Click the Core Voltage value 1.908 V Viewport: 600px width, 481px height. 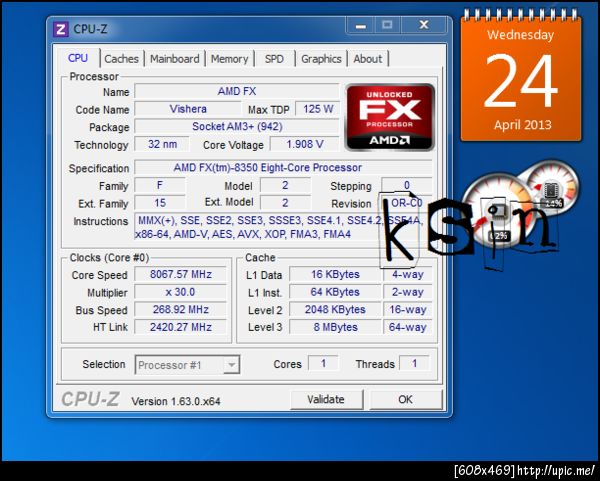click(x=305, y=144)
